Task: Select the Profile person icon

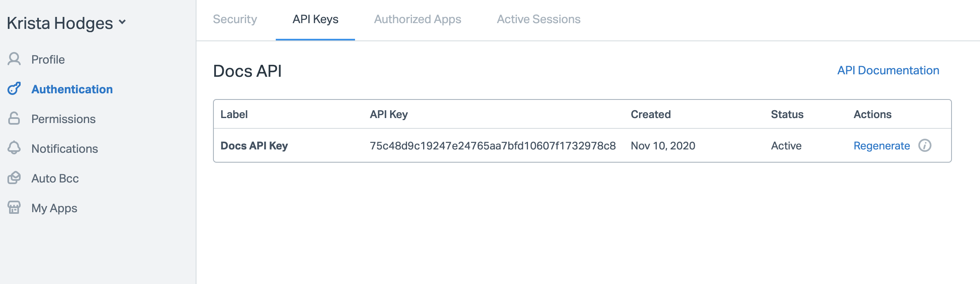Action: pyautogui.click(x=14, y=59)
